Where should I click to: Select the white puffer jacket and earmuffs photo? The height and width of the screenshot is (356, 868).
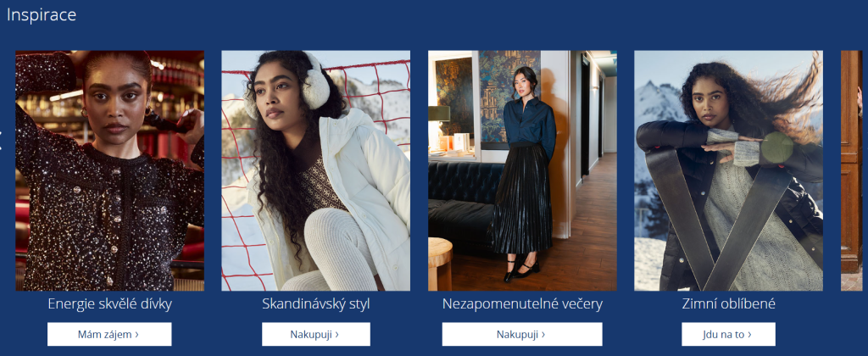[315, 170]
